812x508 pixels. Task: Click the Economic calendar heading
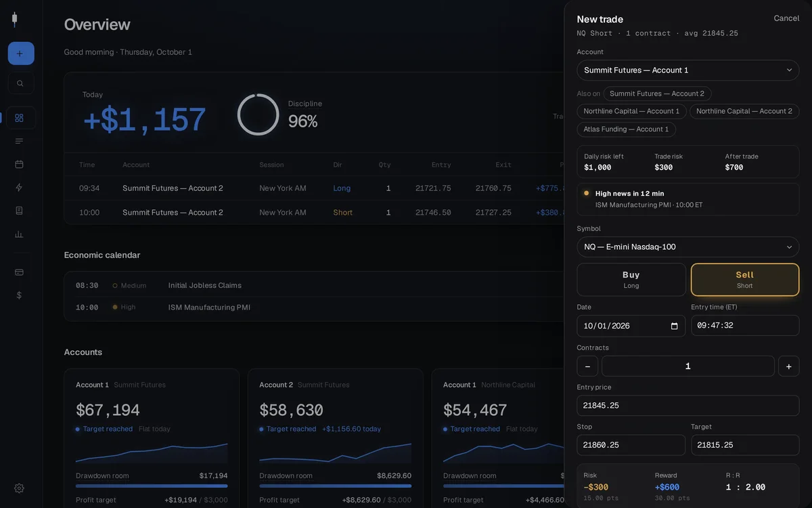coord(102,255)
